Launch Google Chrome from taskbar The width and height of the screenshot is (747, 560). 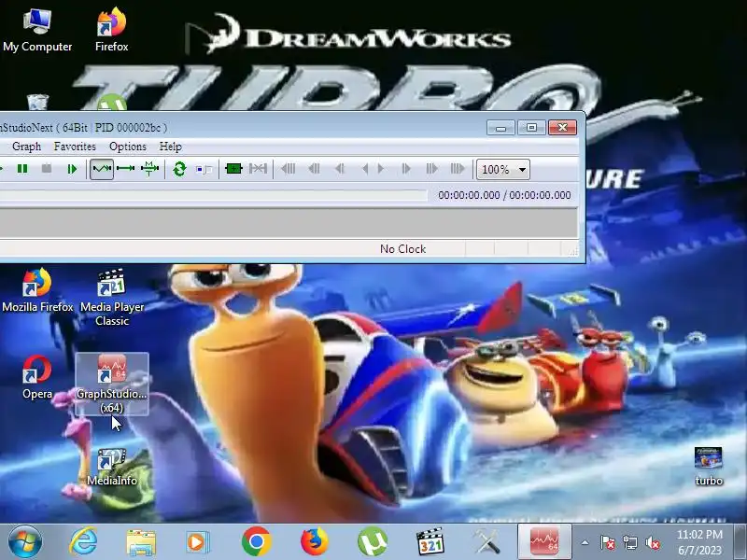tap(256, 542)
